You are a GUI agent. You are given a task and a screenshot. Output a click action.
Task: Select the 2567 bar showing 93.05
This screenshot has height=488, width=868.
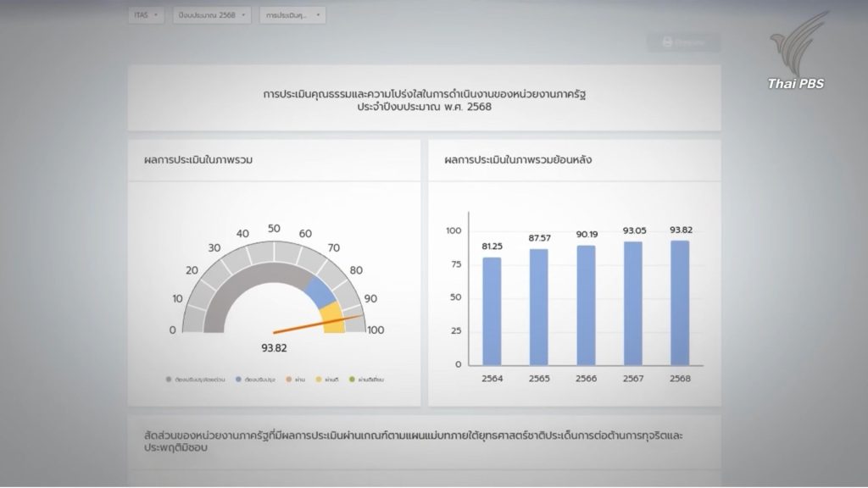(633, 303)
